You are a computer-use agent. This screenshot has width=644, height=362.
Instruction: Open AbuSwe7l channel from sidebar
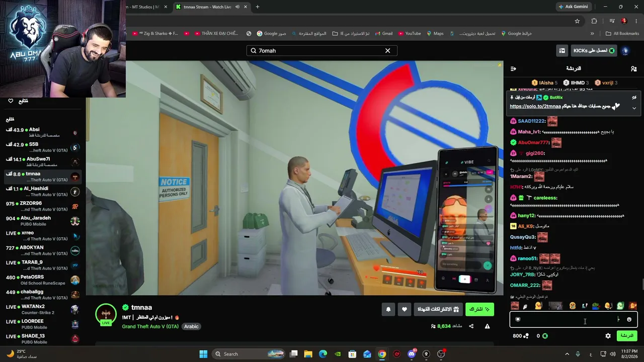pyautogui.click(x=43, y=162)
